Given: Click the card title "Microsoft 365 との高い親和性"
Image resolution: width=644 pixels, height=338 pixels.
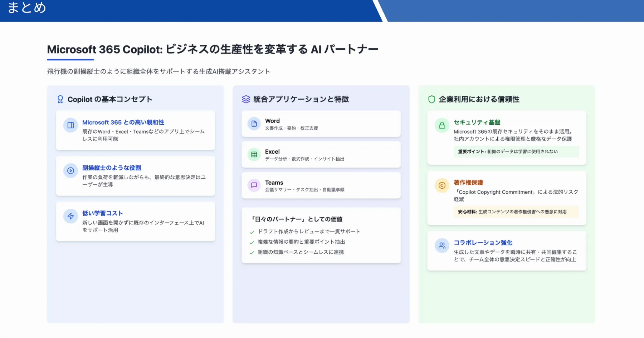Looking at the screenshot, I should (x=123, y=122).
